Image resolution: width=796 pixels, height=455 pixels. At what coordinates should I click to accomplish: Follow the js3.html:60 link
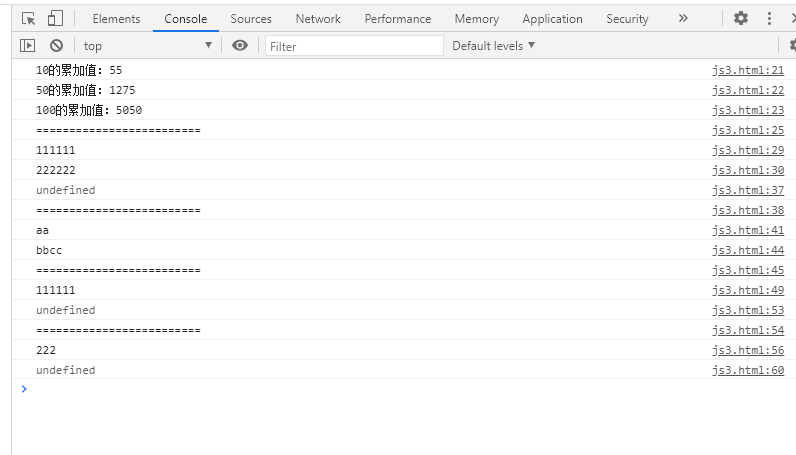748,370
